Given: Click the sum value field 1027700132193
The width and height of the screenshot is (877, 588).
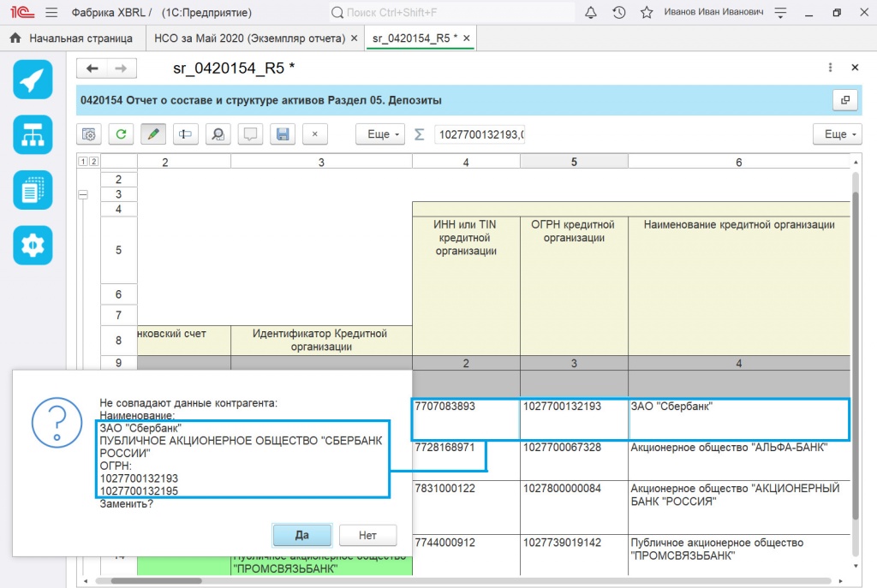Looking at the screenshot, I should click(480, 134).
